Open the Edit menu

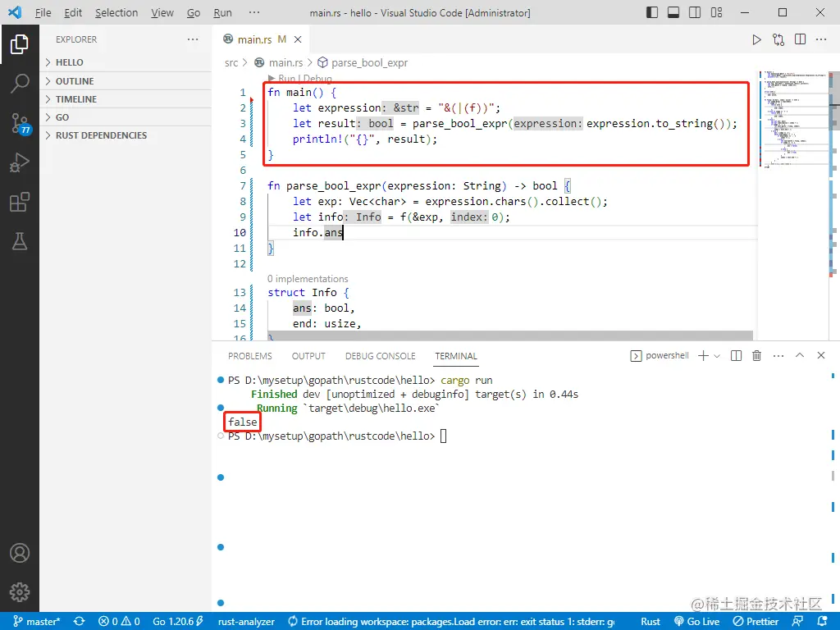pos(73,12)
